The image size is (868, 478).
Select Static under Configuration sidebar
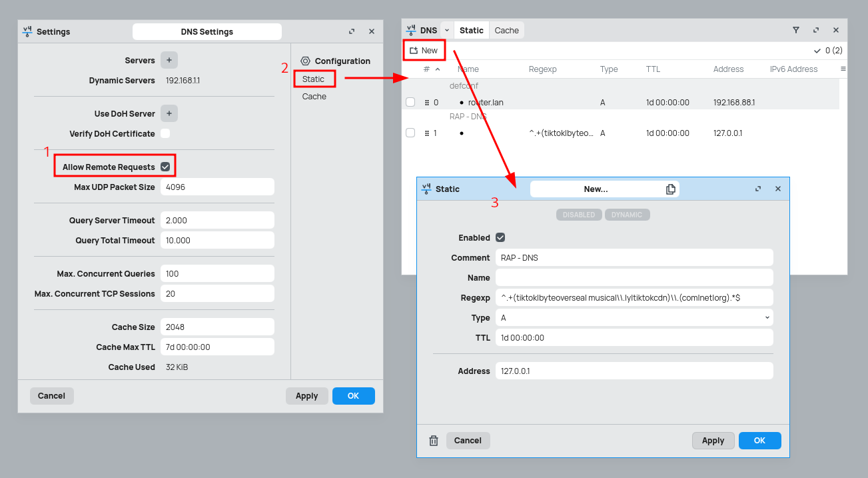[x=313, y=79]
